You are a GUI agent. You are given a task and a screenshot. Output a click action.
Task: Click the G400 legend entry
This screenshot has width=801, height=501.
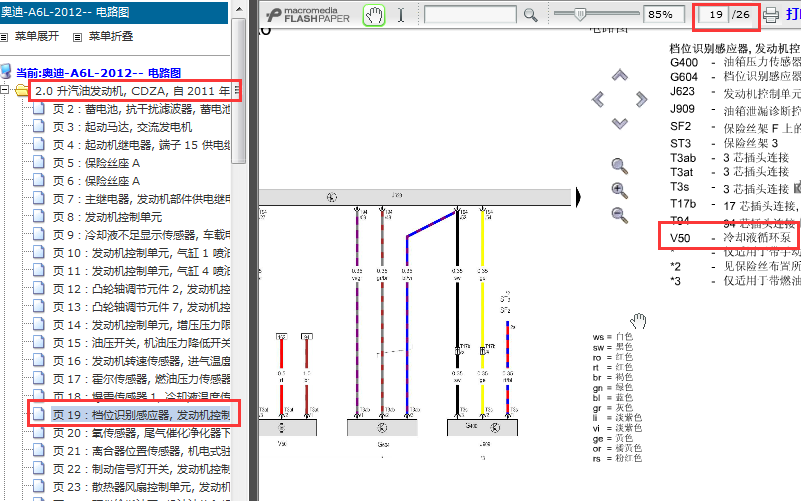[x=735, y=62]
